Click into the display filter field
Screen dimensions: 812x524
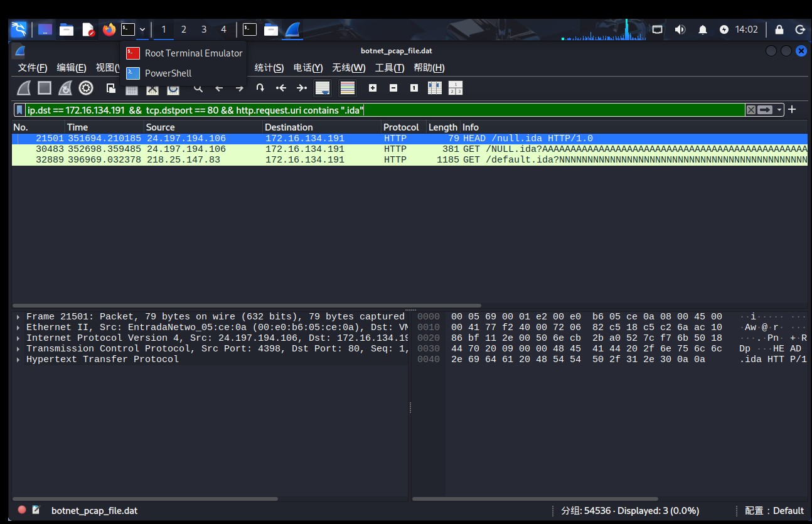385,110
